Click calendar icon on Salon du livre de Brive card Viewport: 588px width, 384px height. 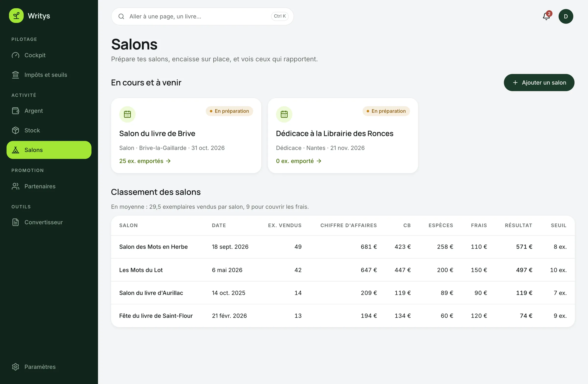127,114
